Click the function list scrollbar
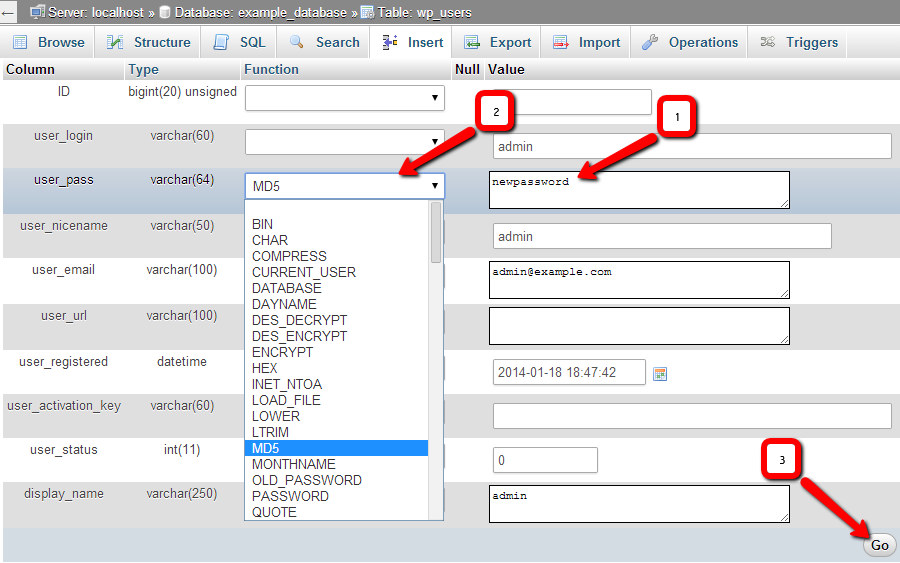The height and width of the screenshot is (563, 900). click(436, 360)
